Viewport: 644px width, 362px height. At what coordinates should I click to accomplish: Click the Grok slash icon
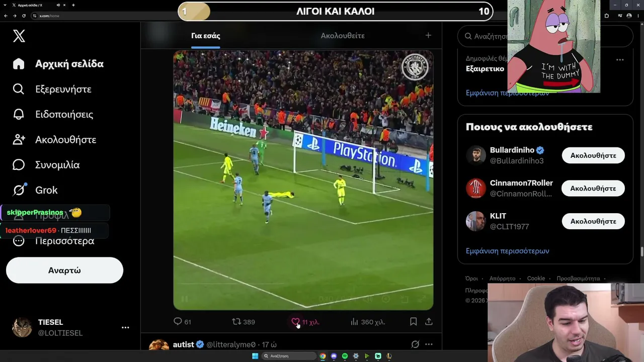(x=19, y=190)
